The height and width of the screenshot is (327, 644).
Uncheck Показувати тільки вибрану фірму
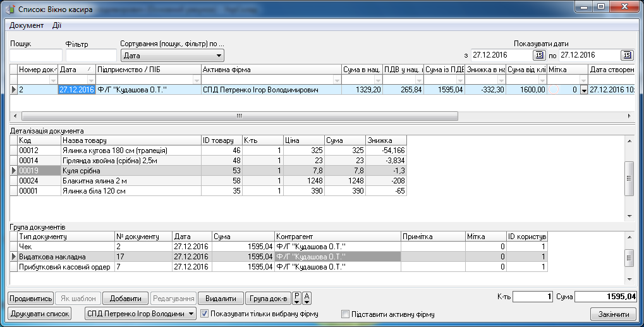click(x=205, y=314)
